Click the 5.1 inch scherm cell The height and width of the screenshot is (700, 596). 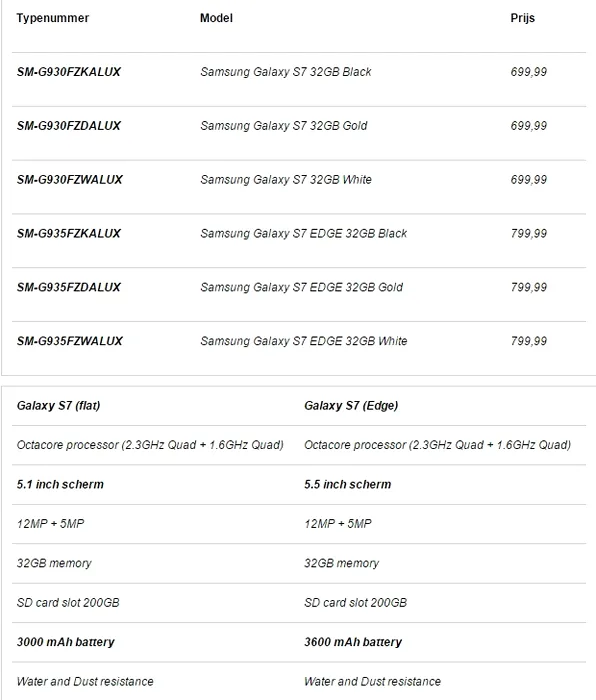(60, 484)
